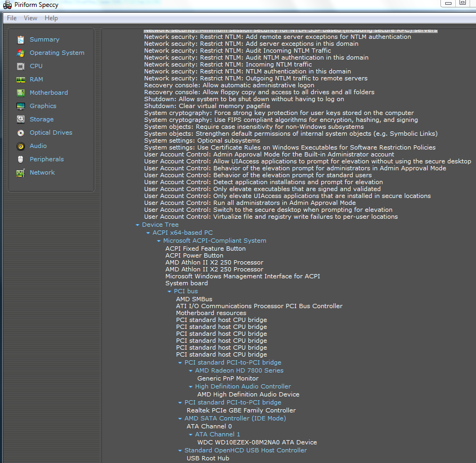This screenshot has height=463, width=476.
Task: Select System settings: Optional subsystems line
Action: [x=202, y=140]
